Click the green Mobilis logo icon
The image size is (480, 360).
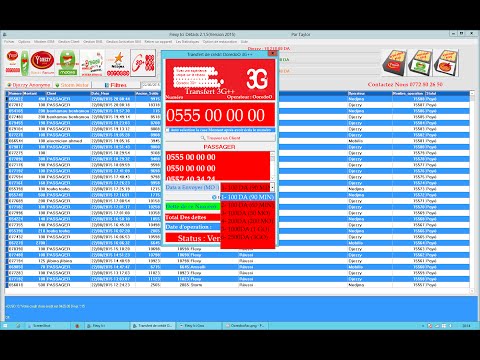click(x=68, y=63)
